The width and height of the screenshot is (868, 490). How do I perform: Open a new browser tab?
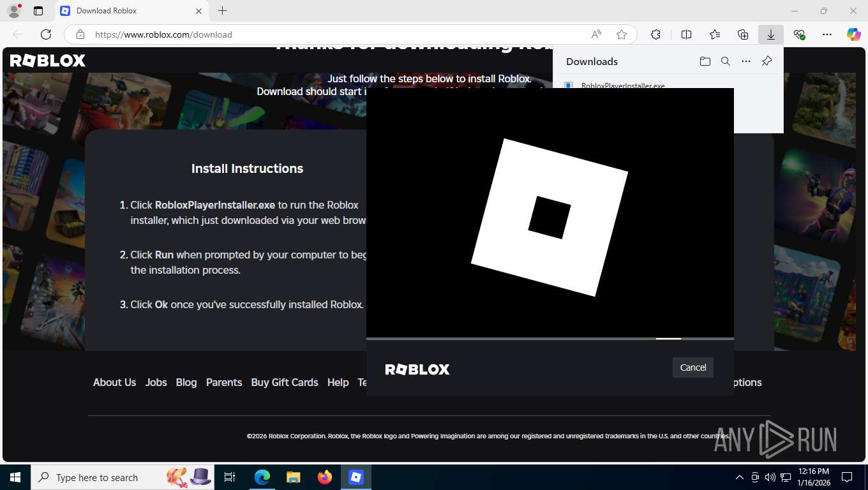coord(222,11)
